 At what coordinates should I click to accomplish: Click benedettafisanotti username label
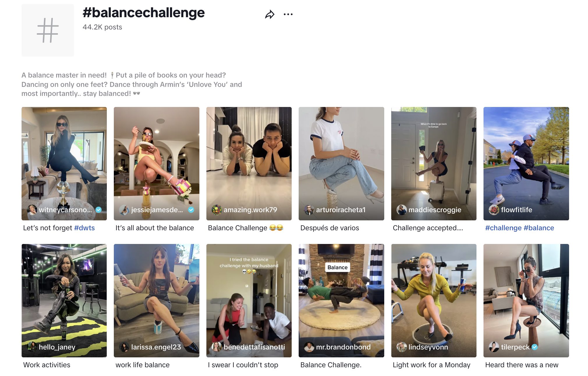coord(254,347)
